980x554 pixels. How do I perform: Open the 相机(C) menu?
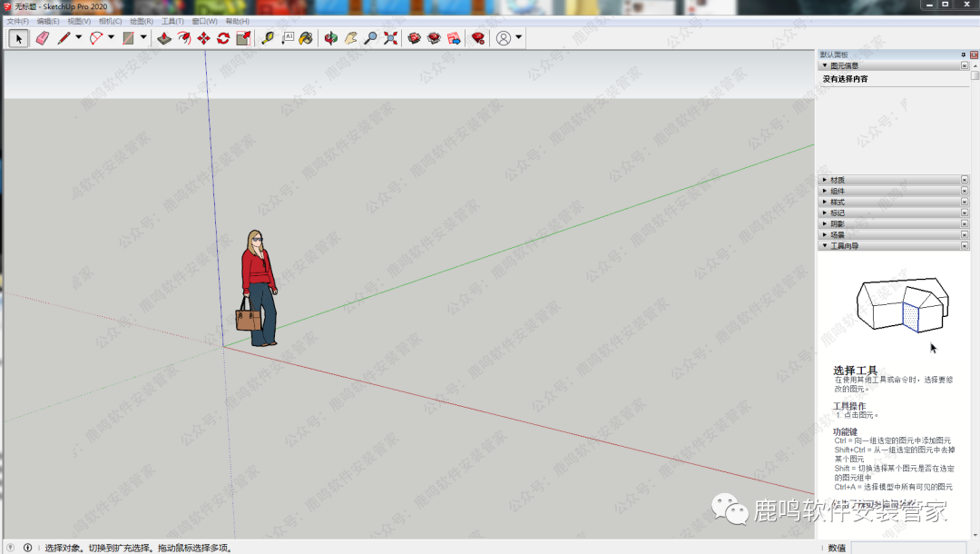pyautogui.click(x=110, y=21)
